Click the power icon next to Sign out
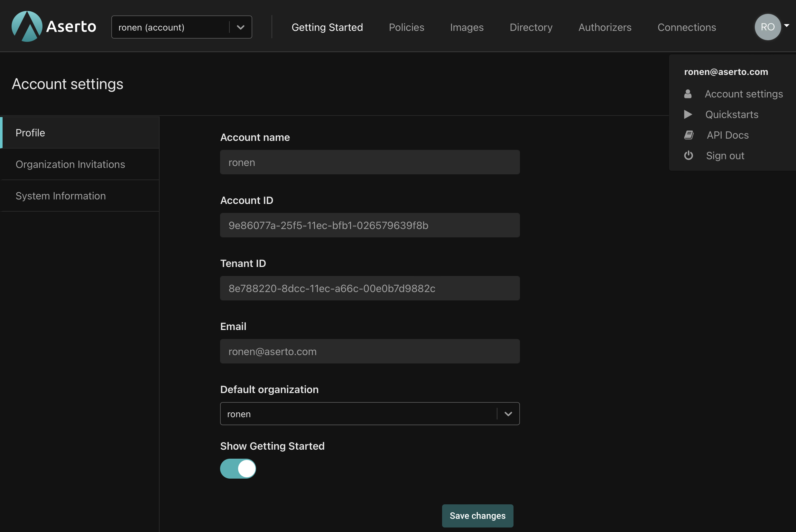Screen dimensions: 796x532 click(689, 155)
